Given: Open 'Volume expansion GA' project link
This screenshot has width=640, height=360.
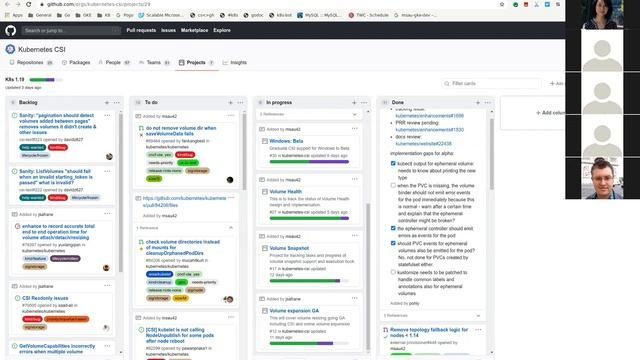Looking at the screenshot, I should pos(294,311).
